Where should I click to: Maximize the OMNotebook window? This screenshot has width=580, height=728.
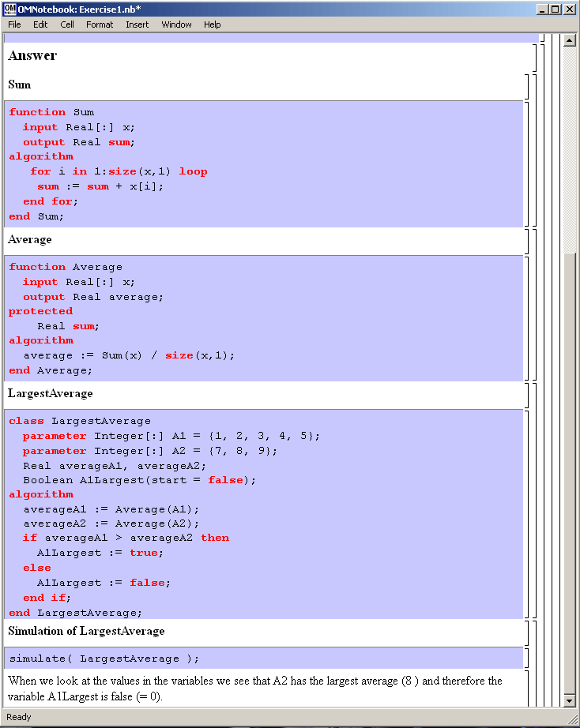(x=556, y=9)
